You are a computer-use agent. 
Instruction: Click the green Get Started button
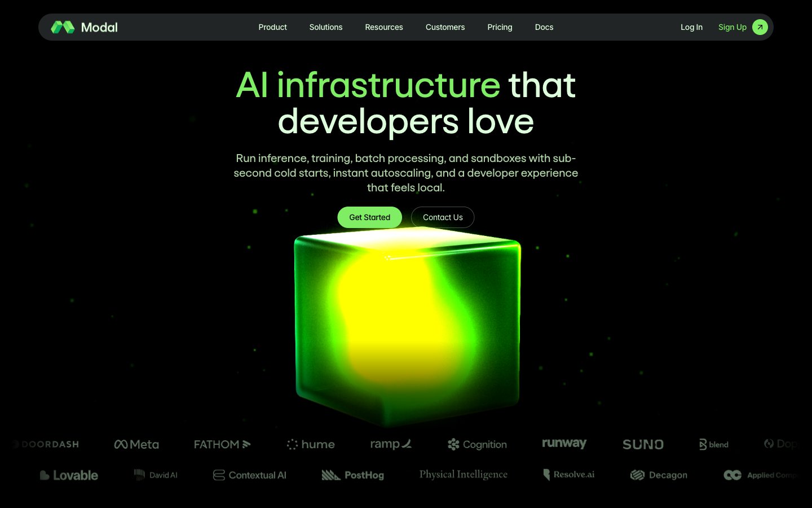(x=369, y=217)
